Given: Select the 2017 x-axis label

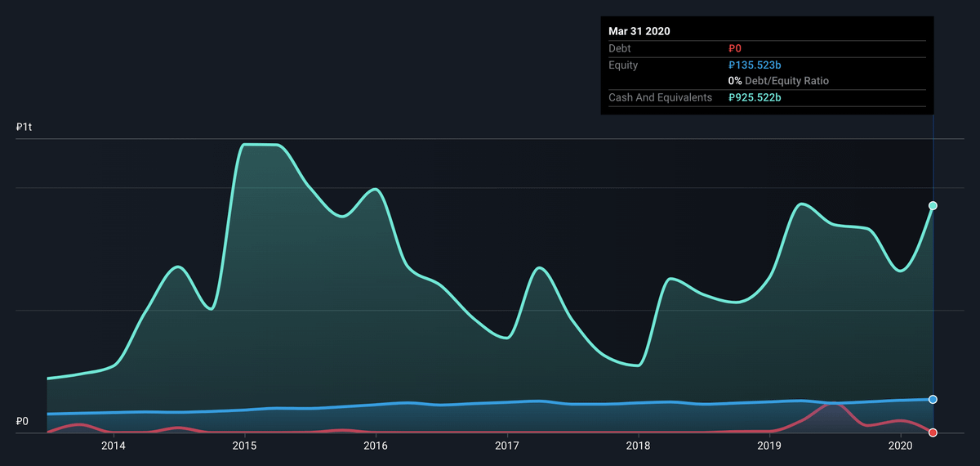Looking at the screenshot, I should [507, 446].
